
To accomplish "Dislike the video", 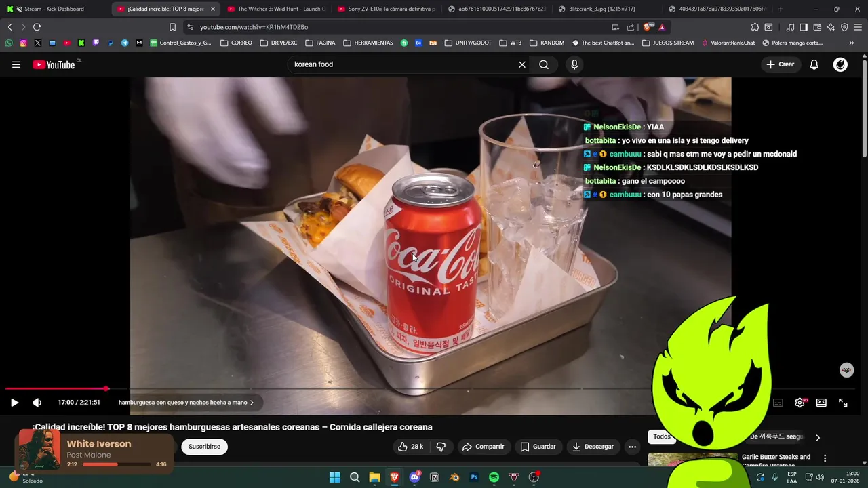I will tap(441, 447).
